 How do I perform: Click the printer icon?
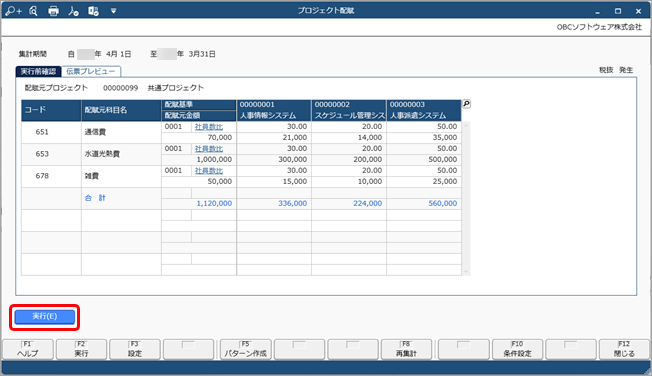[x=53, y=11]
